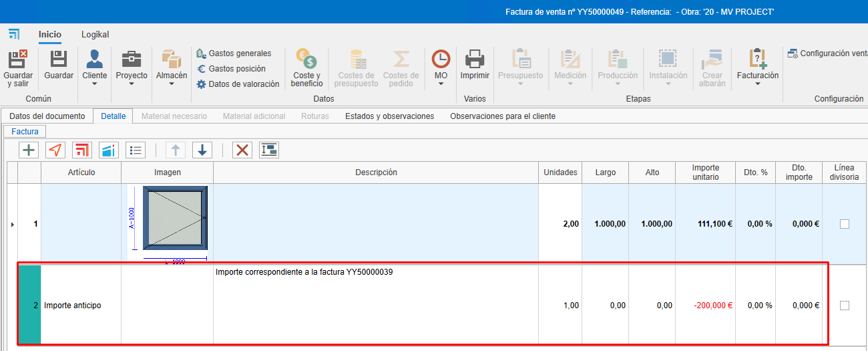Switch to the Logikal ribbon tab
868x351 pixels.
(95, 34)
